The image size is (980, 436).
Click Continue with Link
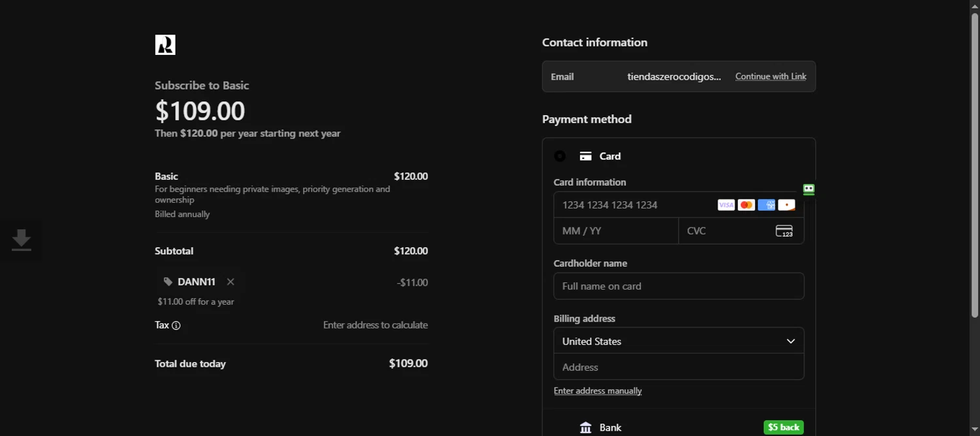tap(771, 76)
